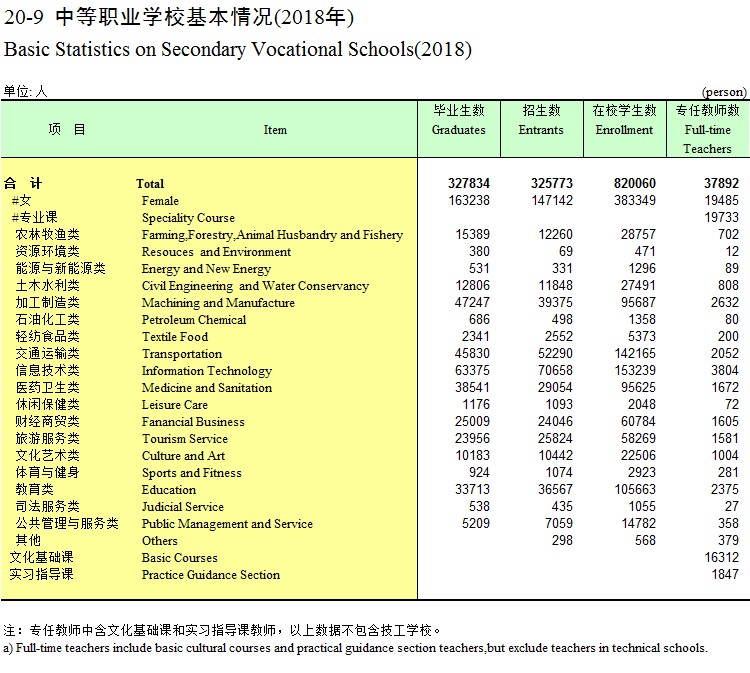Select financial business enrollment value 60784

click(638, 421)
